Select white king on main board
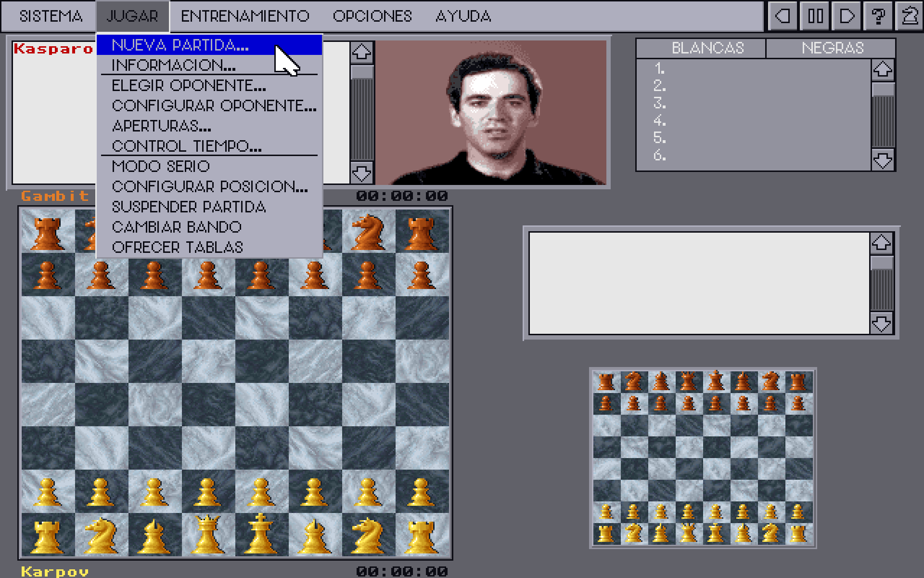Viewport: 924px width, 578px height. (261, 534)
